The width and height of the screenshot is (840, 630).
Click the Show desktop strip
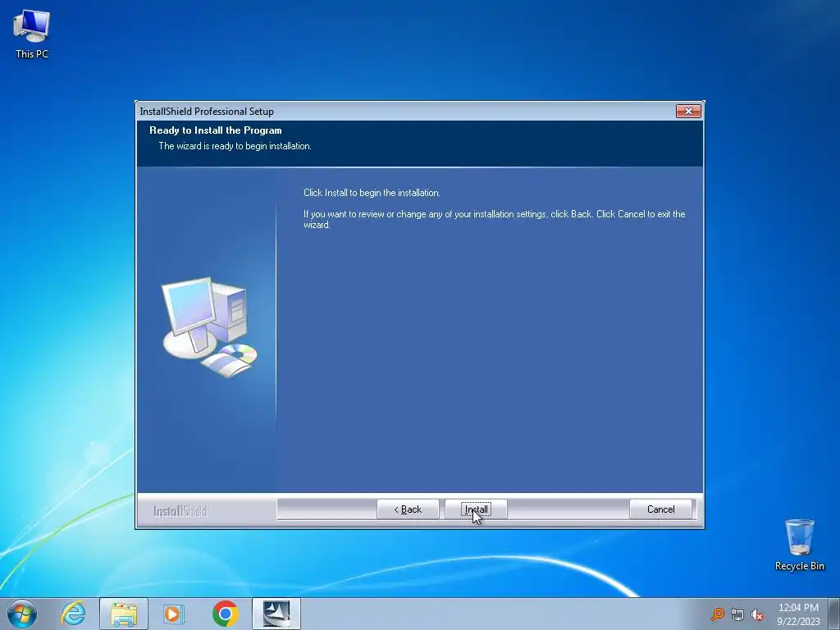coord(834,614)
